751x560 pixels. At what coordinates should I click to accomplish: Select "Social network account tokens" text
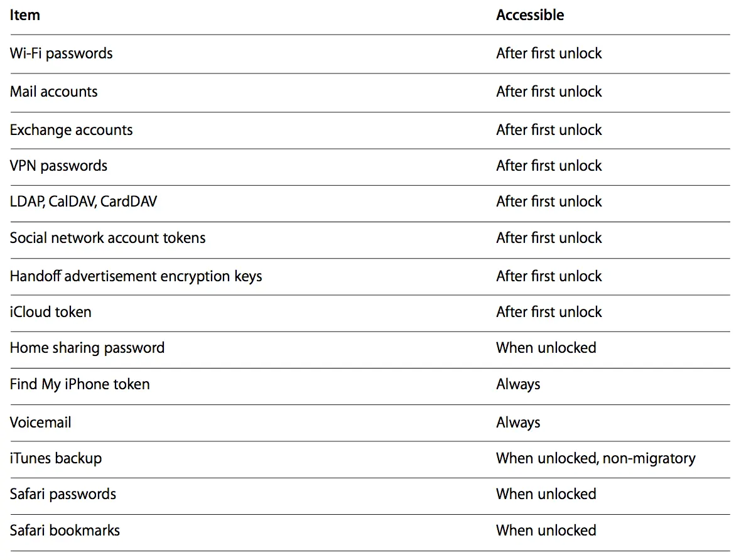click(108, 238)
